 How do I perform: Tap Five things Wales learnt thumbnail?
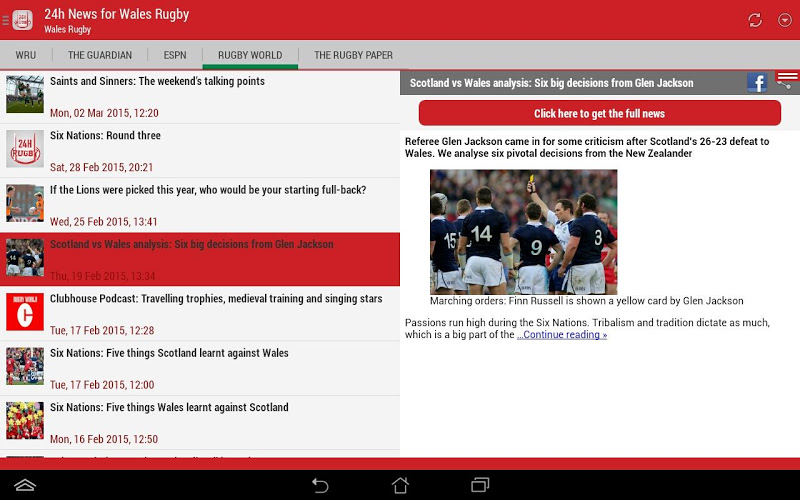(25, 420)
